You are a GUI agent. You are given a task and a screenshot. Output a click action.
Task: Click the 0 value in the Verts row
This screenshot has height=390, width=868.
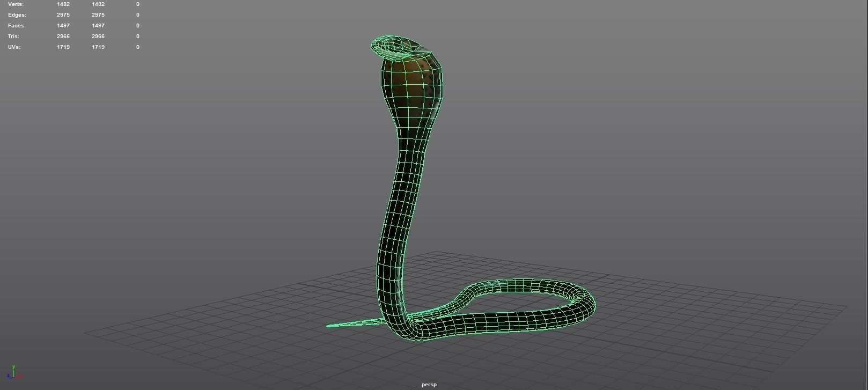click(138, 4)
